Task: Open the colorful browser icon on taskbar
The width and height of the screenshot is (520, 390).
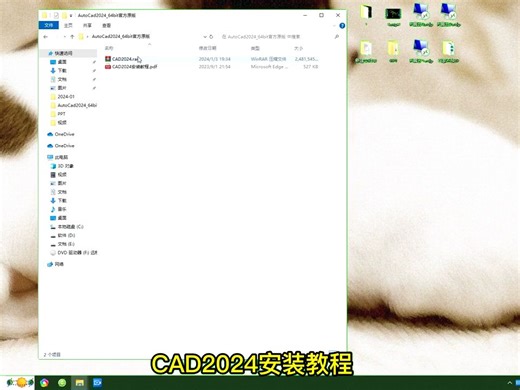Action: tap(44, 383)
